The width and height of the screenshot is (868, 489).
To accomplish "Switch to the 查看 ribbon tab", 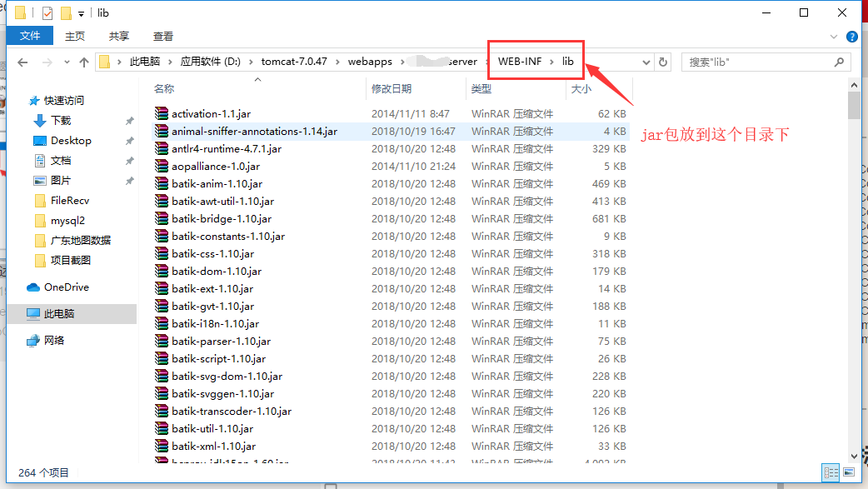I will click(163, 36).
